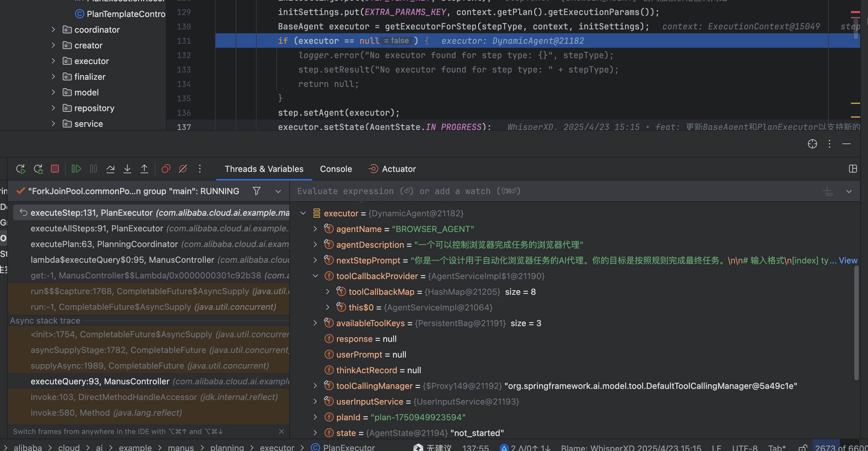Open the debug toolbar more-actions menu
868x451 pixels.
click(200, 169)
